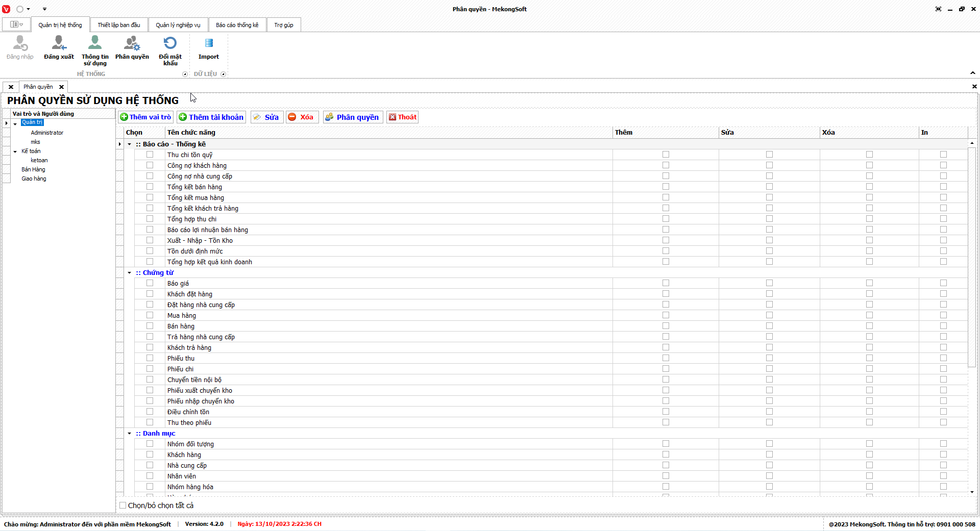Click the Sửa edit button
The width and height of the screenshot is (980, 531).
coord(266,117)
